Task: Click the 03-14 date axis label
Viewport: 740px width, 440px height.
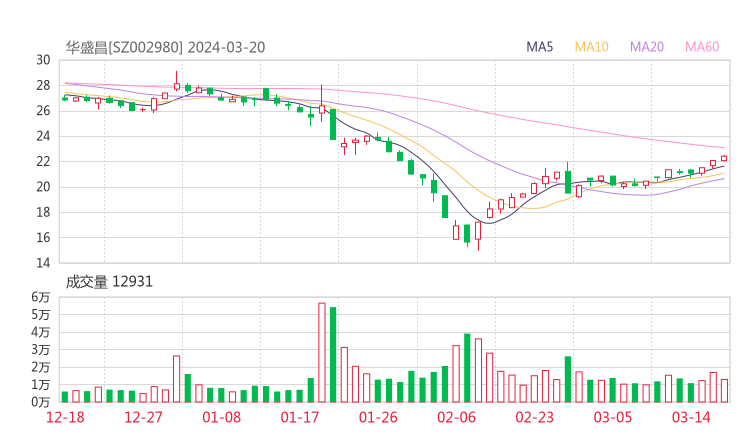Action: coord(691,417)
